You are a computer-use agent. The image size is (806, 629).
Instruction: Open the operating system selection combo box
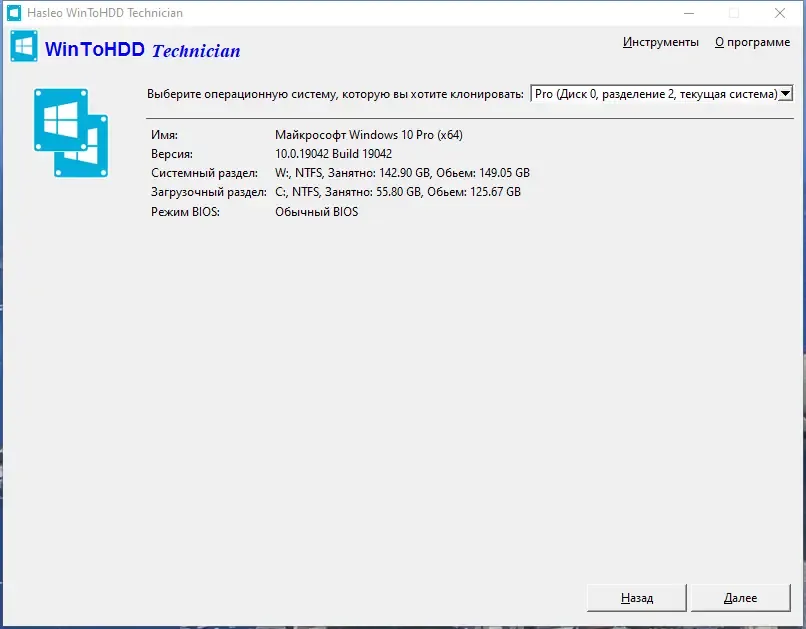click(662, 94)
